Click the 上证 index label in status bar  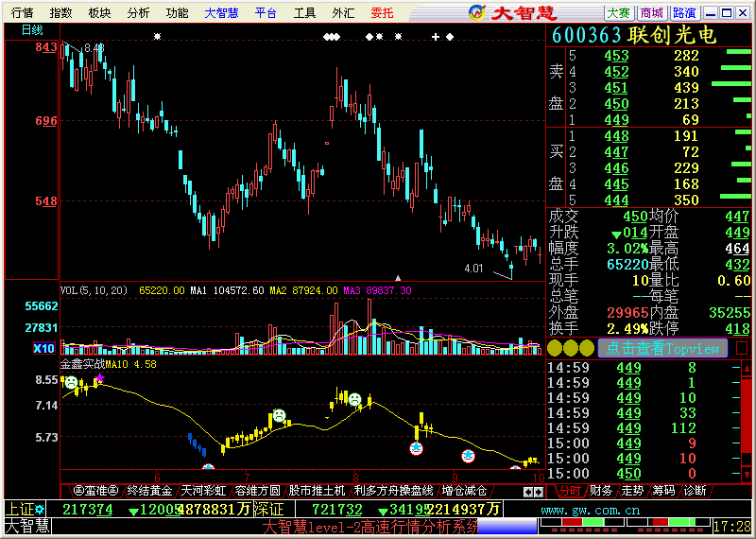[19, 509]
